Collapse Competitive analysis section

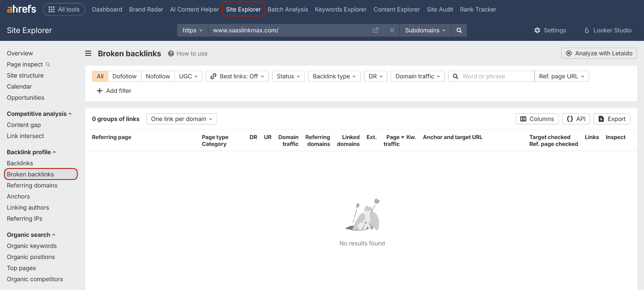coord(39,114)
